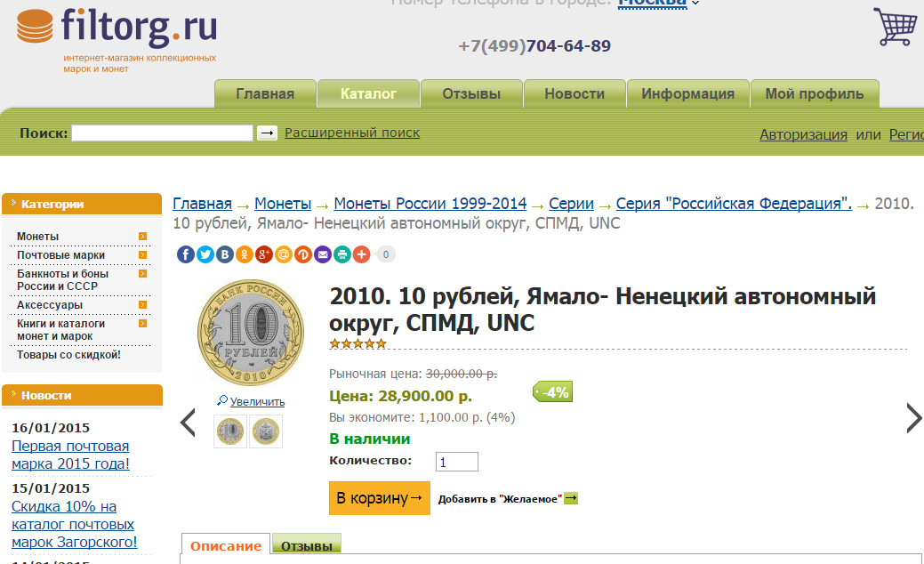Open Книги и каталоги монет и марок
The height and width of the screenshot is (564, 924).
tap(60, 330)
